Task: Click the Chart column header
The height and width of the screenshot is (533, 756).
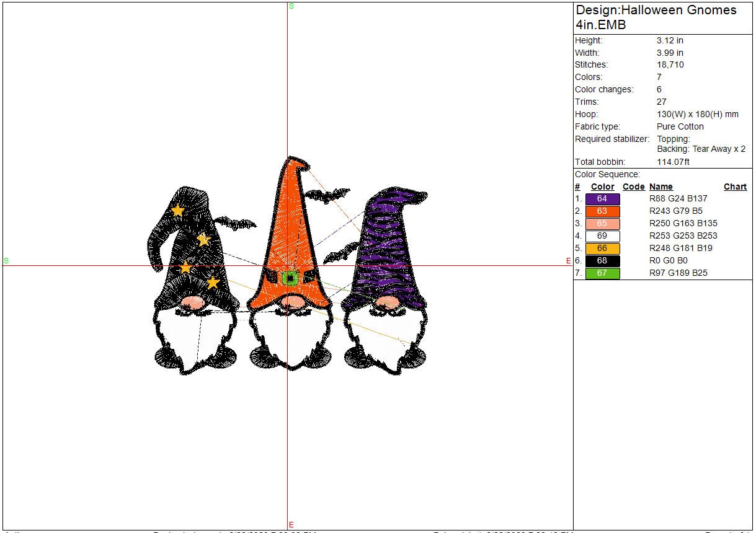Action: coord(735,187)
